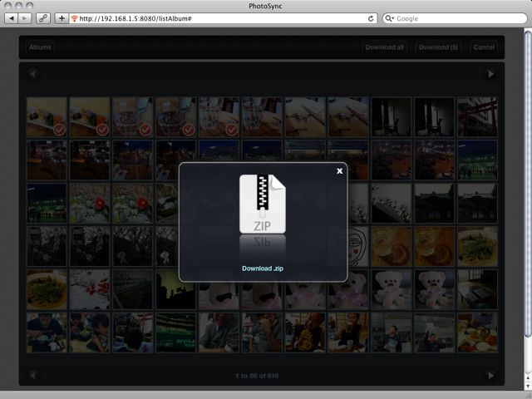Click the red site icon in address bar
The height and width of the screenshot is (399, 532).
point(74,18)
